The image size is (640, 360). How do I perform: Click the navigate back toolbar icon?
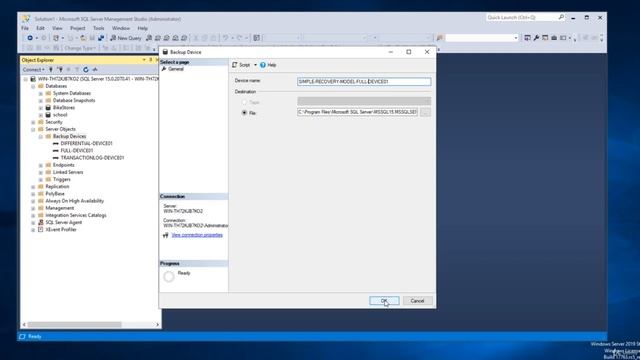pyautogui.click(x=30, y=38)
